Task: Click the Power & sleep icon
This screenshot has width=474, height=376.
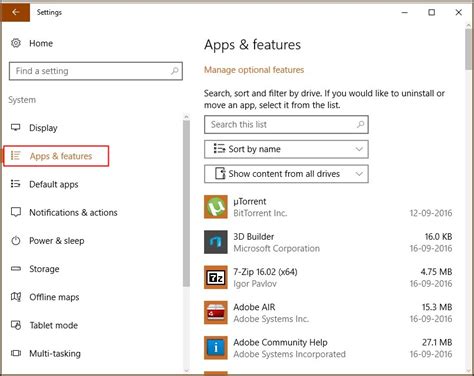Action: pos(16,240)
